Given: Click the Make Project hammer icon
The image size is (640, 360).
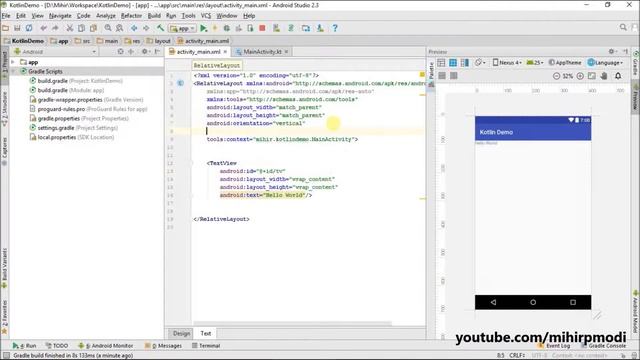Looking at the screenshot, I should (x=160, y=28).
